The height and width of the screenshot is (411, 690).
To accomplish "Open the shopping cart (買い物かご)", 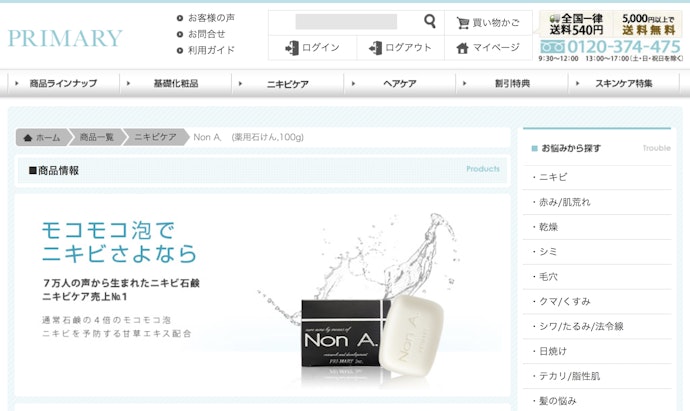I will coord(488,22).
